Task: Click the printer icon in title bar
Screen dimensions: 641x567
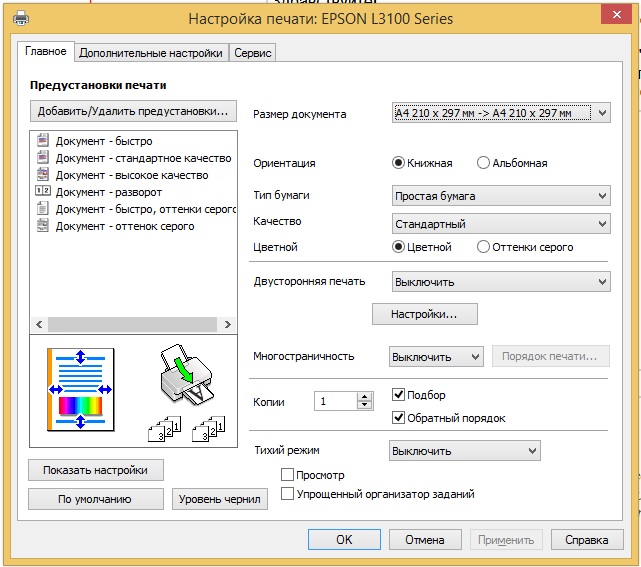Action: pos(21,18)
